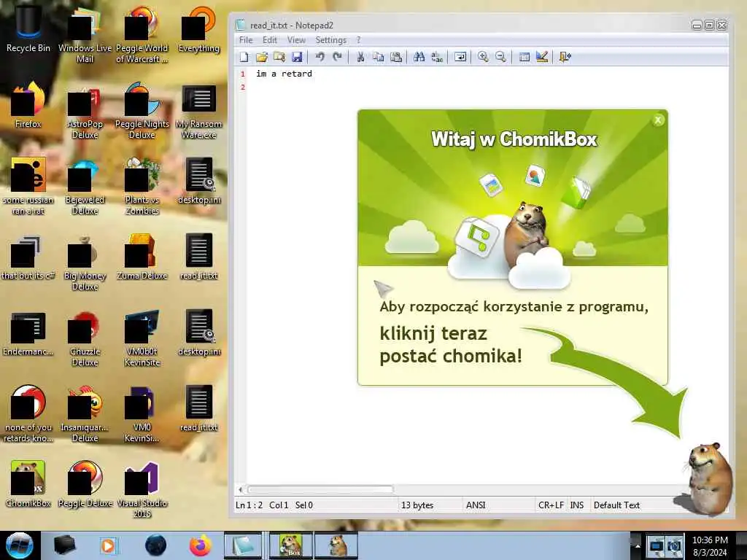Select the Peggle World of Warcraft icon
The width and height of the screenshot is (747, 560).
142,34
